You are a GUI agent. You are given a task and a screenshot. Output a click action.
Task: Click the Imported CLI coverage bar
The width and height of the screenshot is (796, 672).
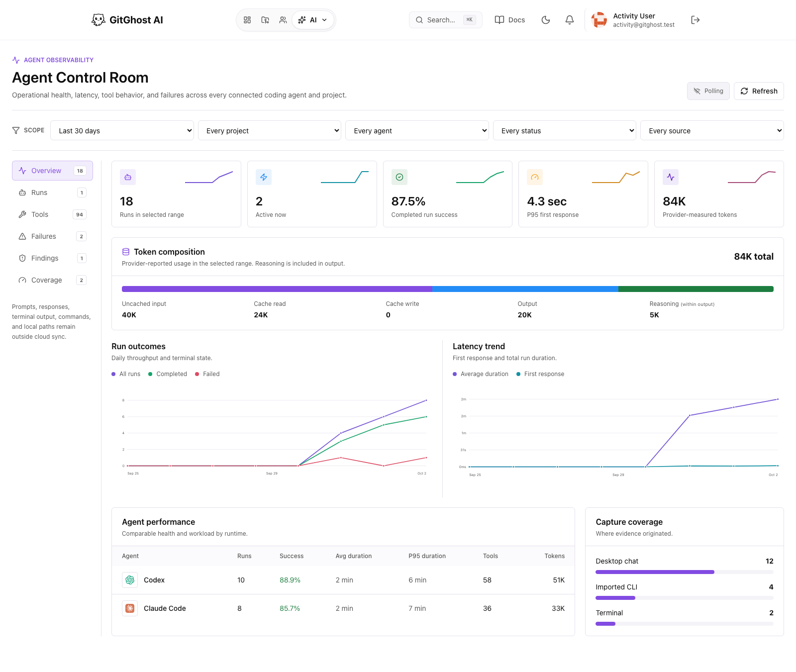point(685,598)
